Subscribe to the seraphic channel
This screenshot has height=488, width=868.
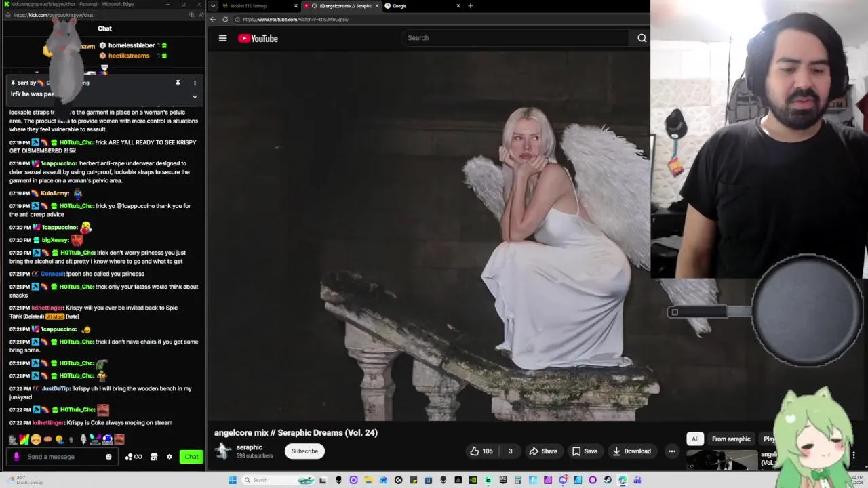click(304, 451)
